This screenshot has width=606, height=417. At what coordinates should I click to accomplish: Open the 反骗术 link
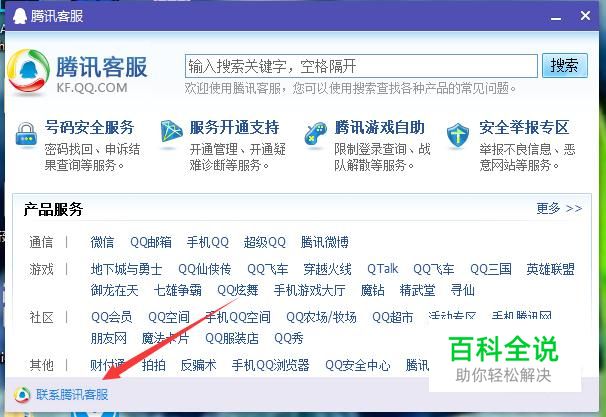(x=199, y=365)
